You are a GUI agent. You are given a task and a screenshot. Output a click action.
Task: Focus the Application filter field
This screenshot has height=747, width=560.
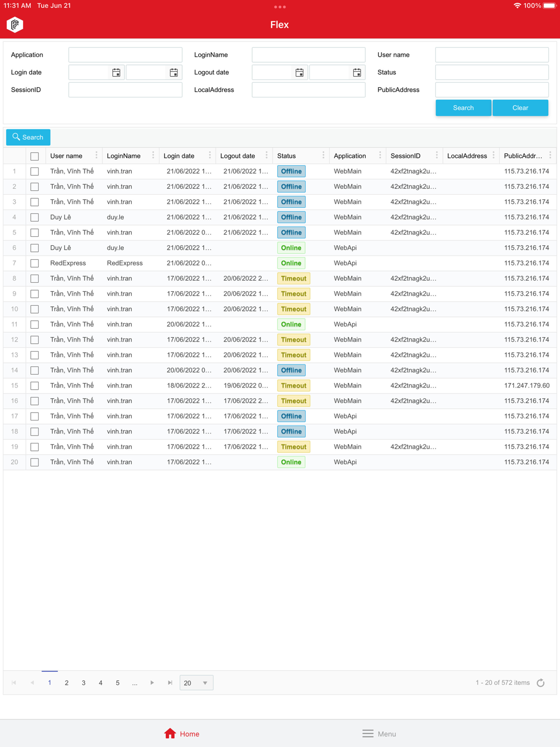click(x=125, y=55)
